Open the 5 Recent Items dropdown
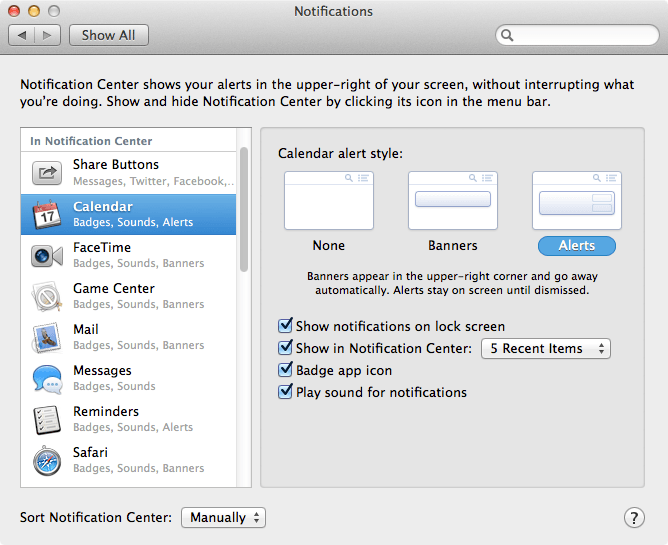 click(545, 349)
